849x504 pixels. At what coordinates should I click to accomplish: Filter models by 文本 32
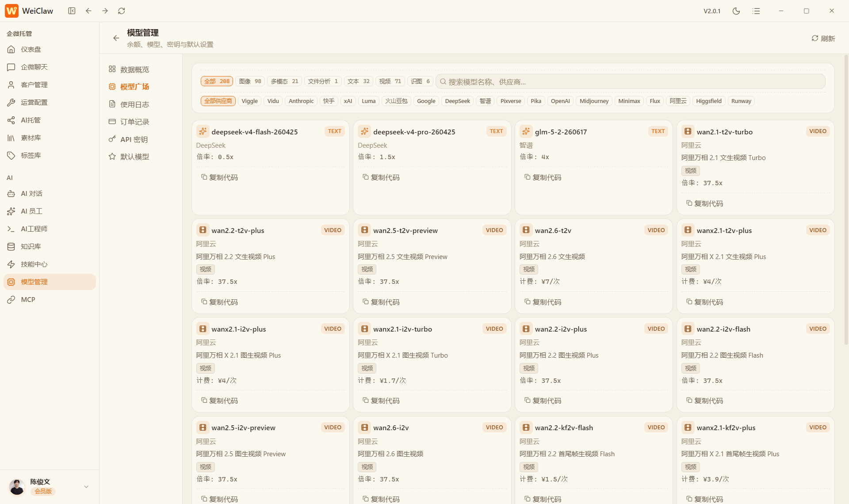(x=358, y=81)
